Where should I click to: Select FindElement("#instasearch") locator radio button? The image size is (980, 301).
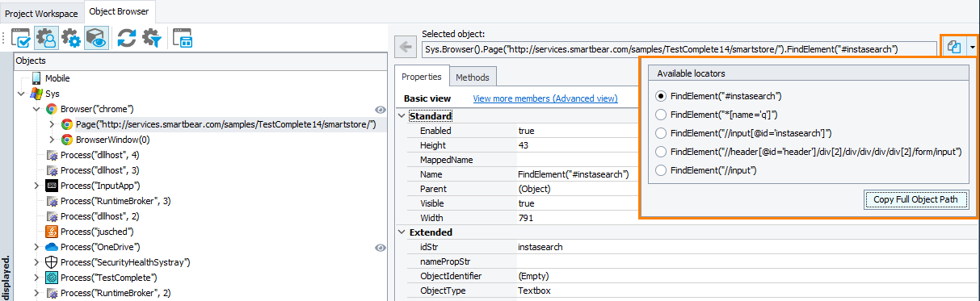point(661,96)
